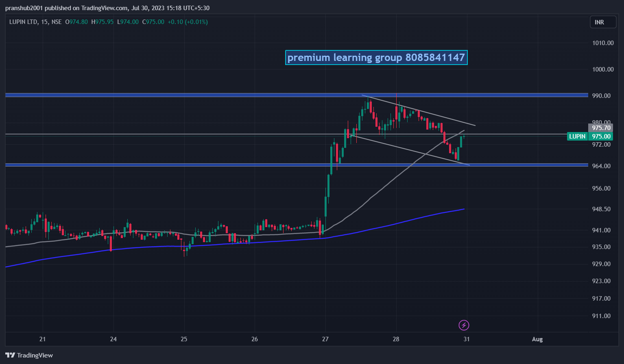Image resolution: width=624 pixels, height=364 pixels.
Task: Click the 923.00 price axis label
Action: point(601,281)
